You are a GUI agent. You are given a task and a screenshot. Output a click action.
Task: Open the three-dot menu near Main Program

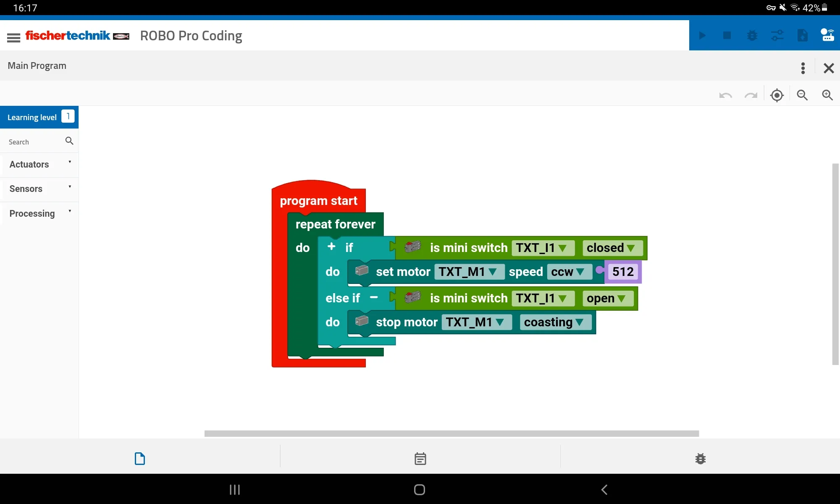pos(803,68)
